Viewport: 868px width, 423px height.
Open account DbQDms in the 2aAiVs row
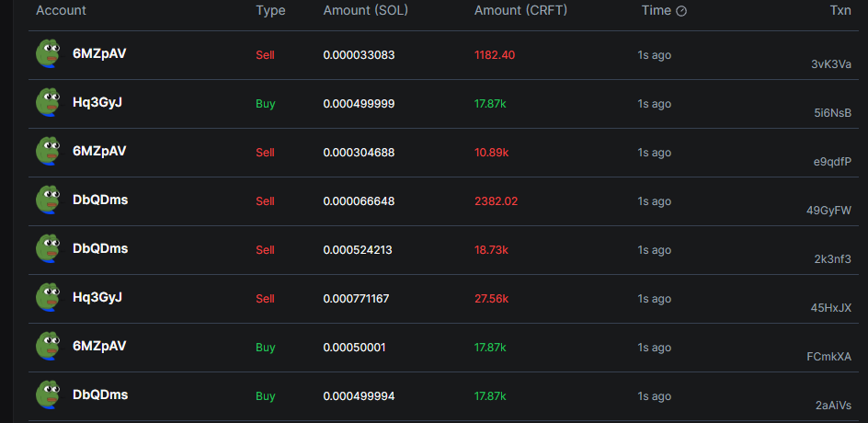[100, 395]
